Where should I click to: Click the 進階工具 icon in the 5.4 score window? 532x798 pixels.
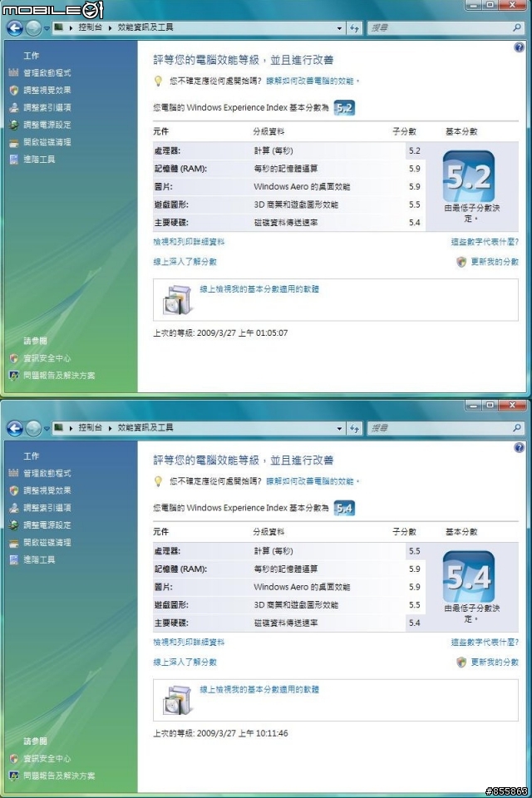tap(14, 559)
